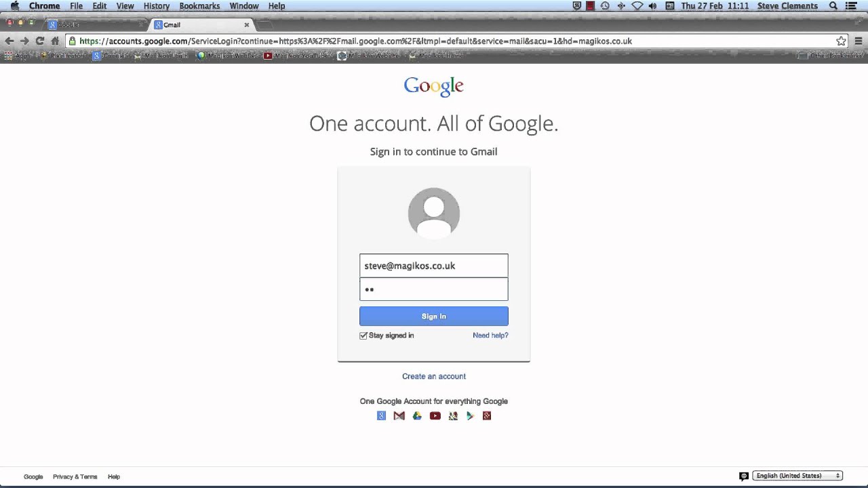Click the Create an account link
The image size is (868, 488).
click(434, 376)
